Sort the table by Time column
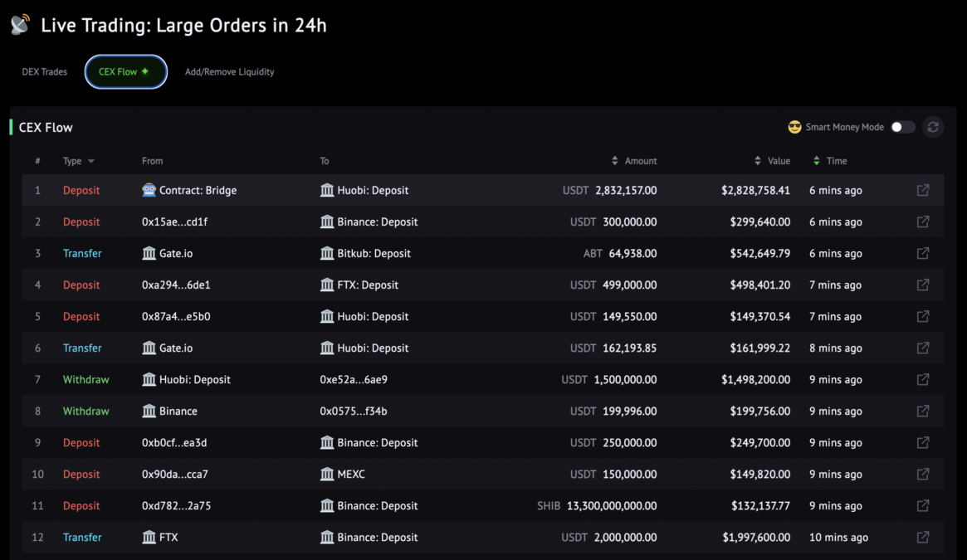967x560 pixels. pyautogui.click(x=830, y=161)
